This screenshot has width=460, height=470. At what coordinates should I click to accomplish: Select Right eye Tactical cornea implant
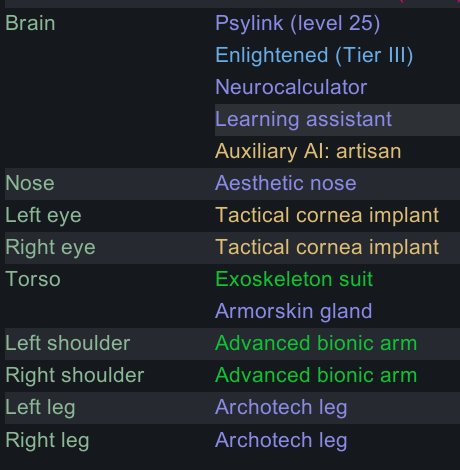coord(327,247)
